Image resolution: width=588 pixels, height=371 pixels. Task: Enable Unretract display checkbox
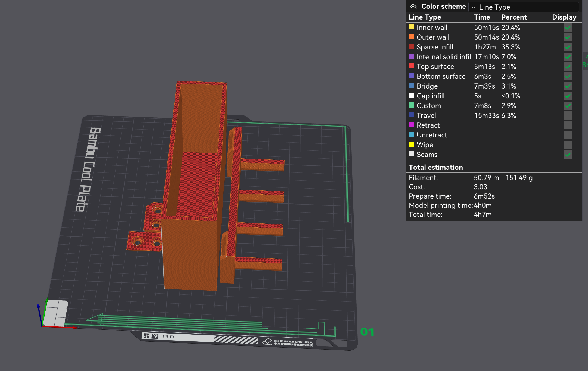coord(568,135)
